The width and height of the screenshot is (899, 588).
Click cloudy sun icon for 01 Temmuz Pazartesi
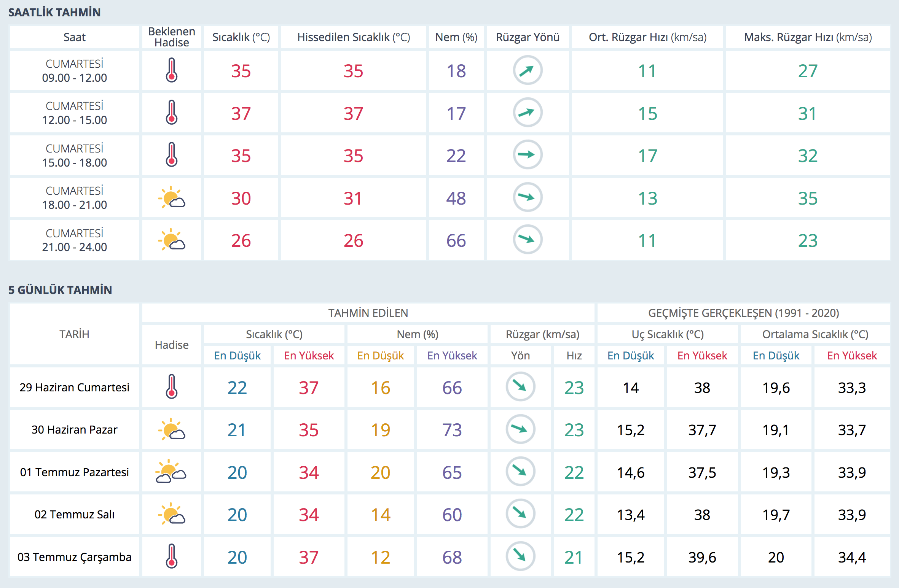click(x=171, y=472)
